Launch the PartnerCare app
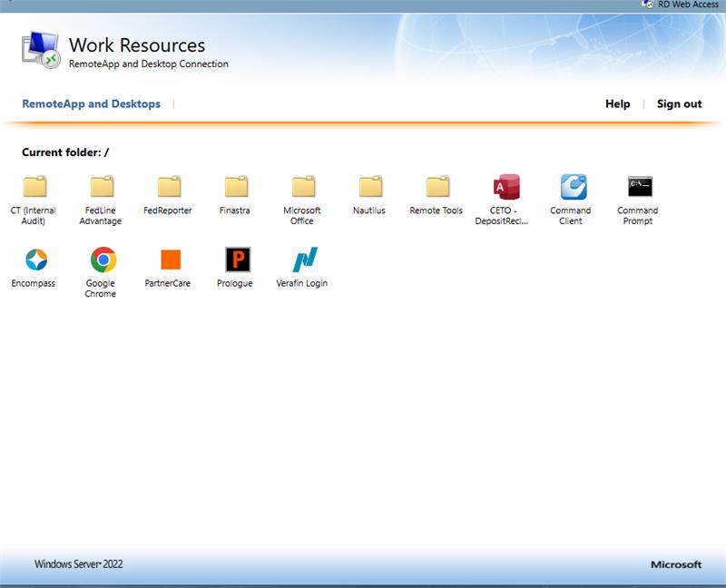 click(x=171, y=260)
